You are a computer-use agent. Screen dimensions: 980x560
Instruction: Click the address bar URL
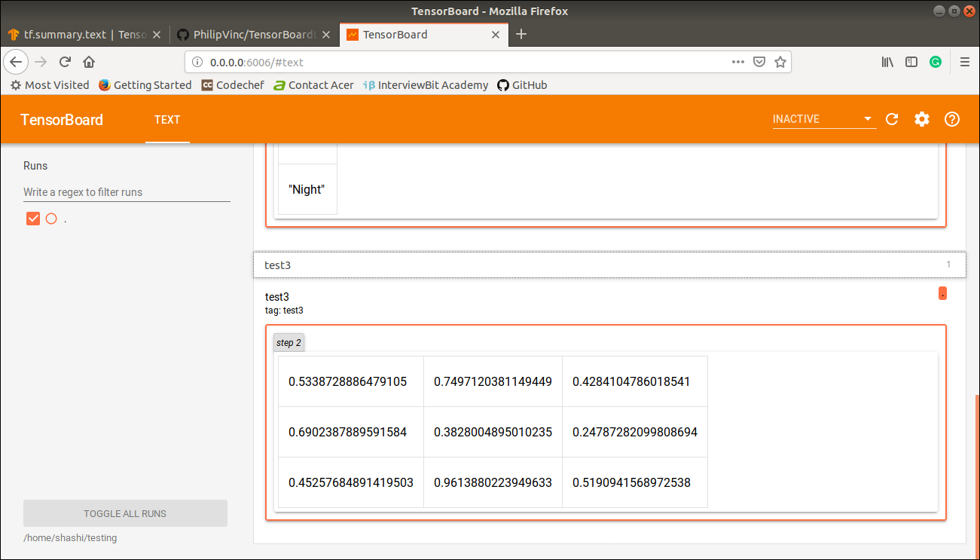coord(256,62)
